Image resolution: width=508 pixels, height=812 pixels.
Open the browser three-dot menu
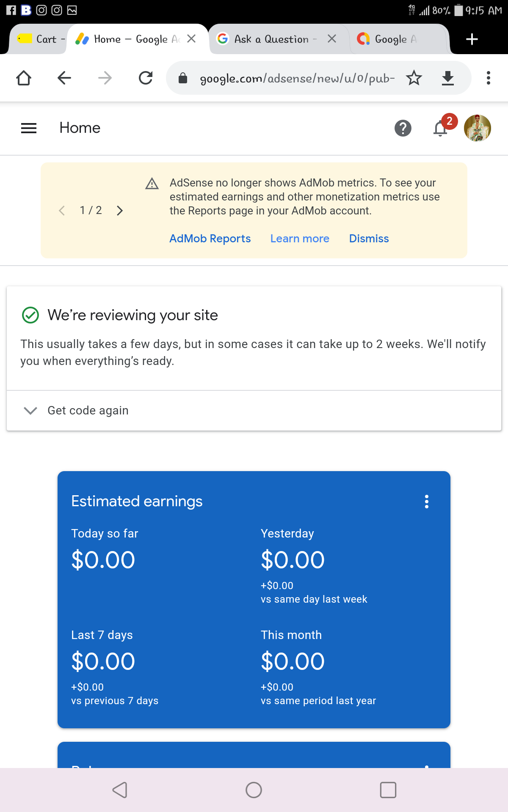click(x=488, y=78)
